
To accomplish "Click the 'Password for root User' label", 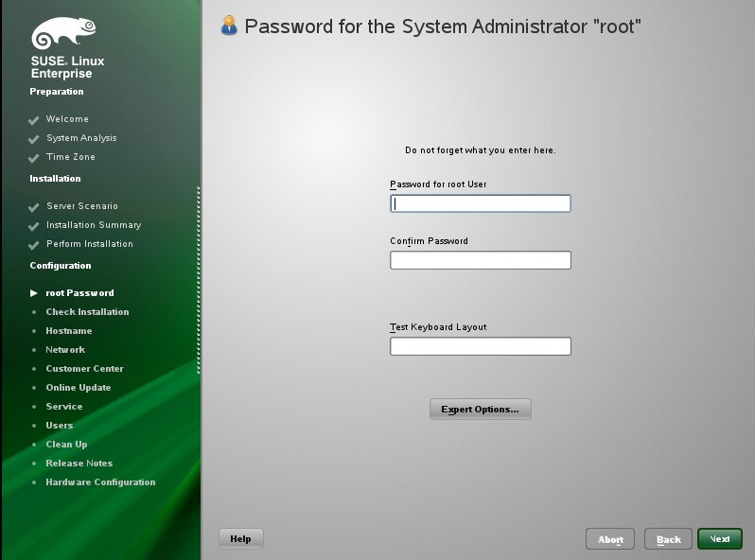I will 438,184.
